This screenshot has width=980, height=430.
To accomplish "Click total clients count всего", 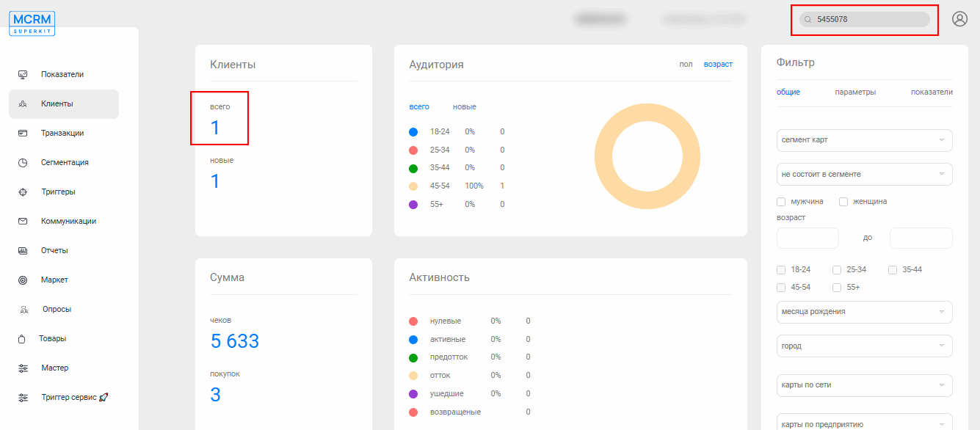I will (215, 128).
